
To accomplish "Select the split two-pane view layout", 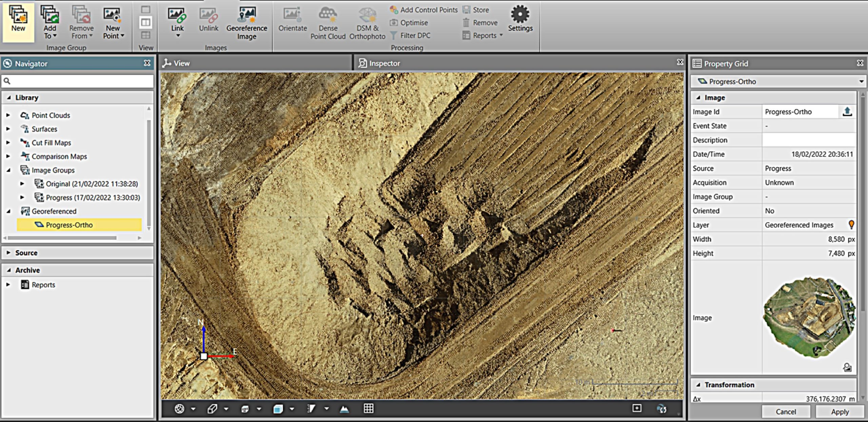I will (145, 23).
